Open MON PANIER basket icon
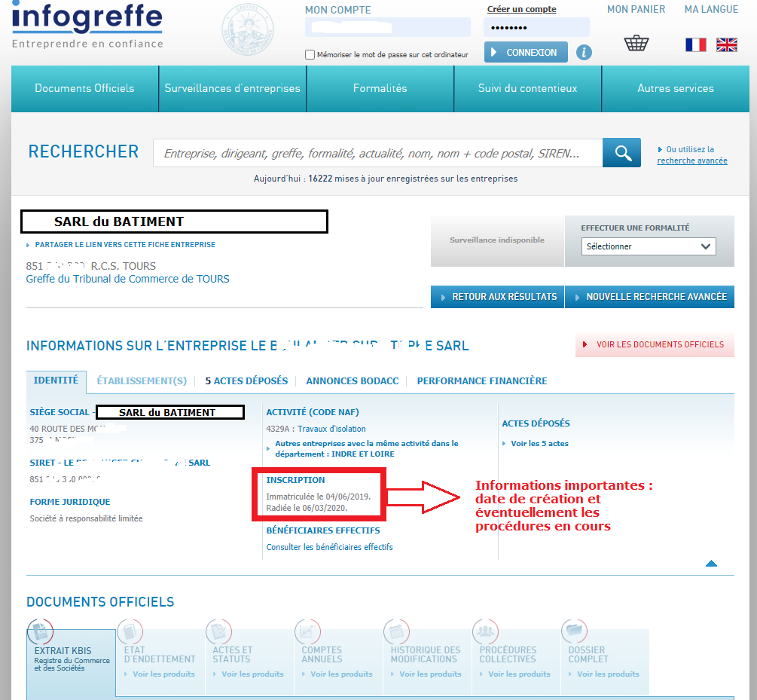Screen dimensions: 757x700 [x=636, y=43]
